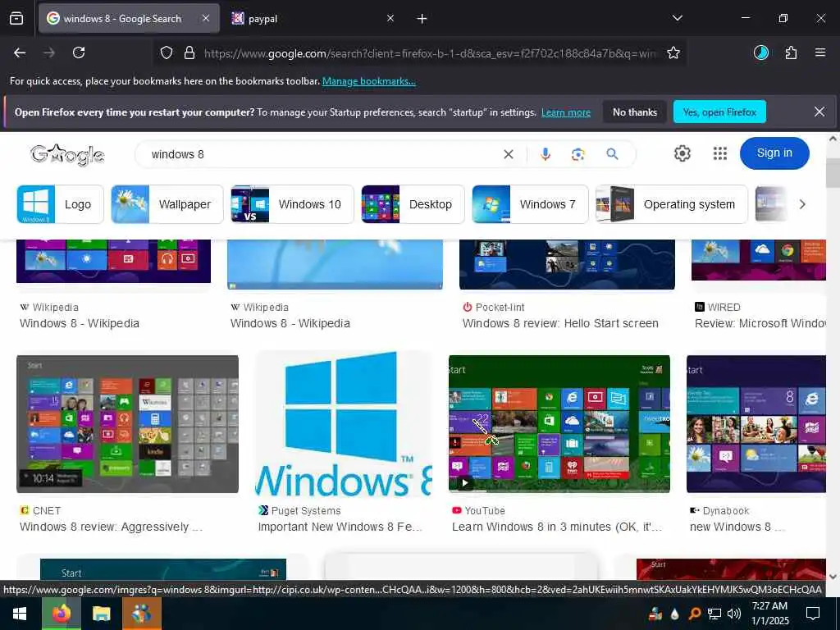840x630 pixels.
Task: Open Windows Start button
Action: [x=20, y=614]
